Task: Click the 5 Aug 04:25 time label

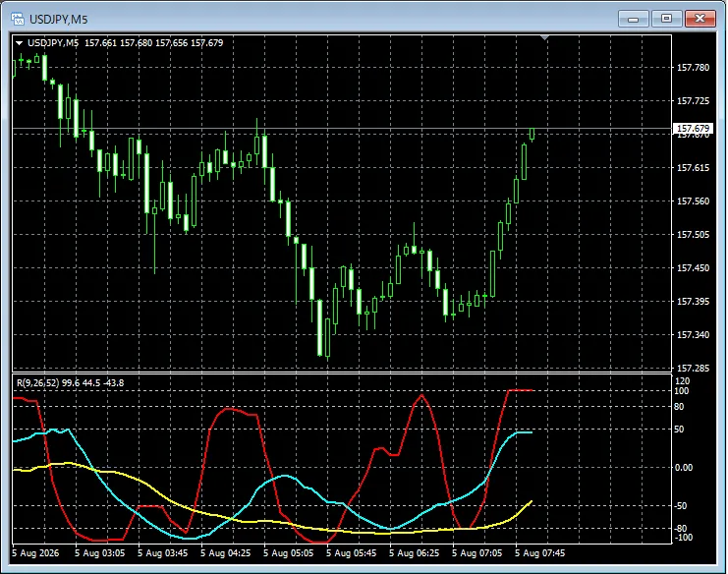Action: coord(225,553)
